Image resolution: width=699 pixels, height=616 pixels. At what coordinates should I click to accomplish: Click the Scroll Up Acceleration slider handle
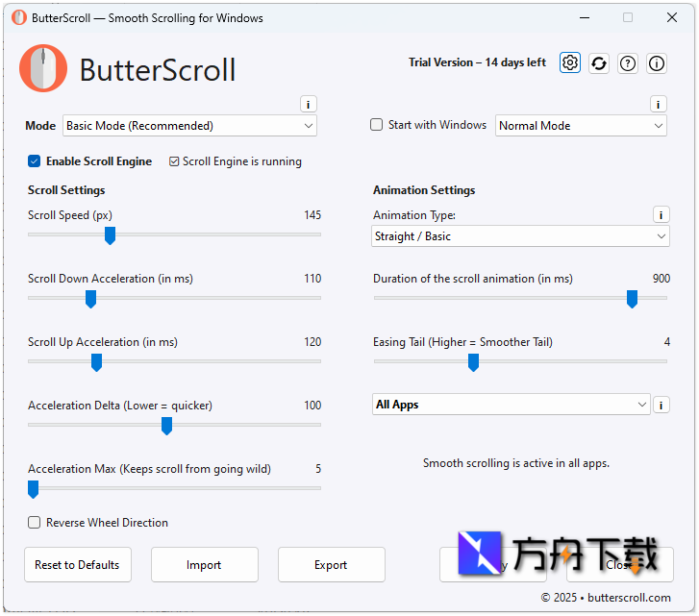point(96,362)
